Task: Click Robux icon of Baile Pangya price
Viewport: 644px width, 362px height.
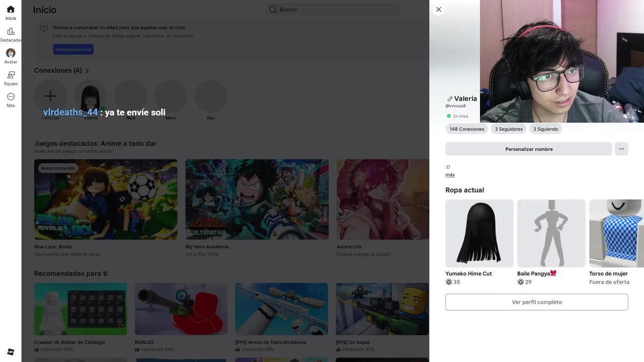Action: pos(521,282)
